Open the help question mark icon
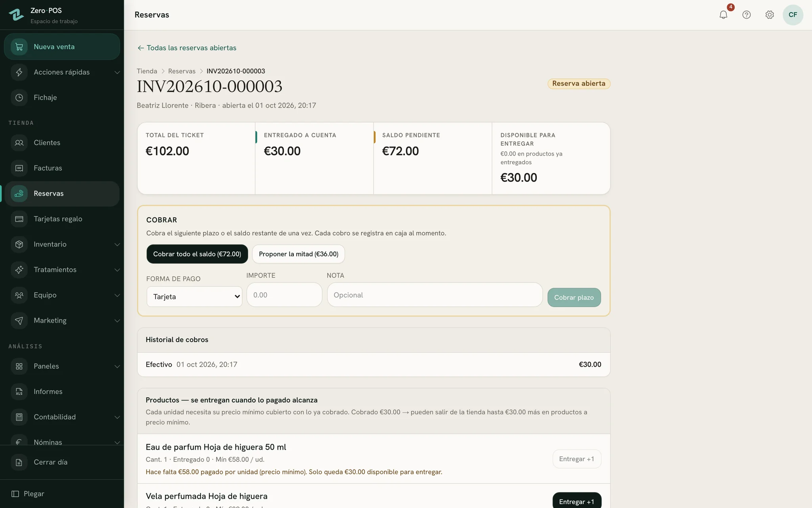Image resolution: width=812 pixels, height=508 pixels. [x=746, y=15]
